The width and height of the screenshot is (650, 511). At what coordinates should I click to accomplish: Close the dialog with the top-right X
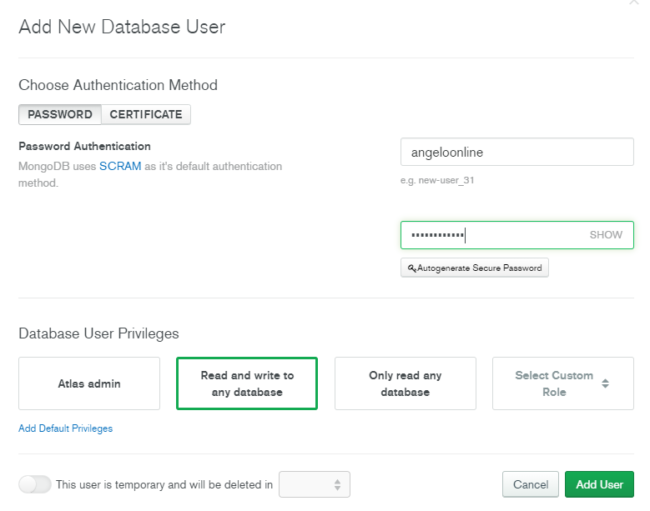(634, 2)
